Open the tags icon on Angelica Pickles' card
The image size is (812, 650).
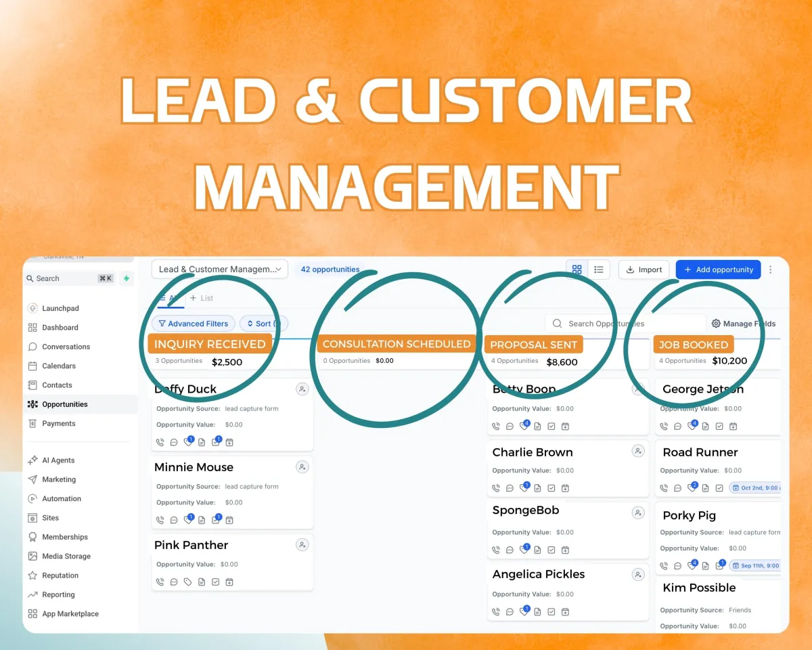[524, 611]
